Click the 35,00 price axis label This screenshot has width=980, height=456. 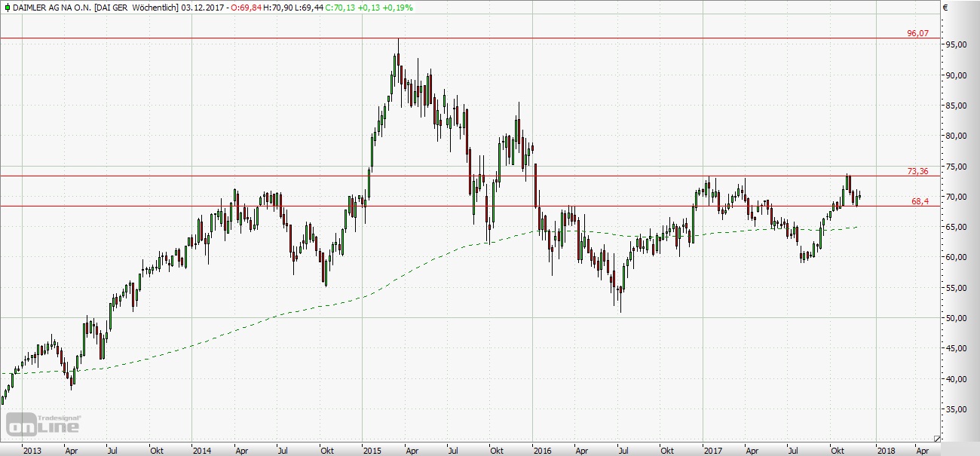point(955,409)
